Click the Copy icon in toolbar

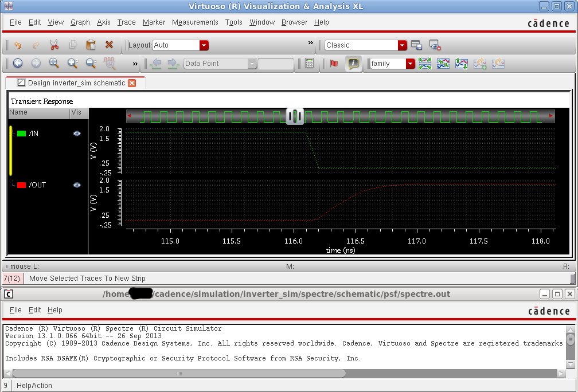coord(73,45)
